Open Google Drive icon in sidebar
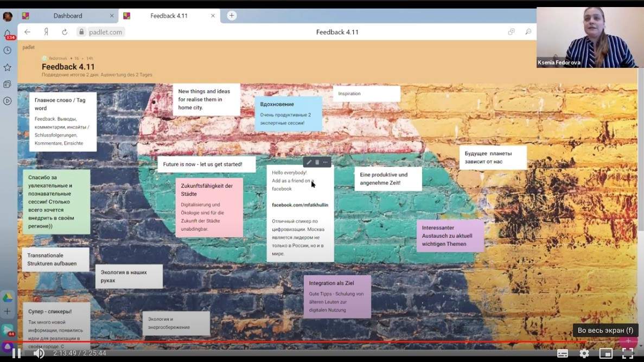 click(8, 297)
